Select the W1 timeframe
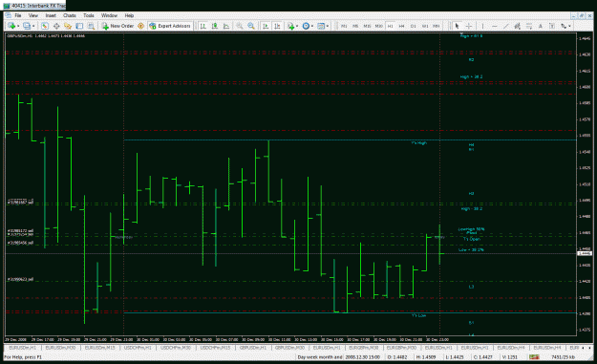The height and width of the screenshot is (364, 597). coord(425,26)
